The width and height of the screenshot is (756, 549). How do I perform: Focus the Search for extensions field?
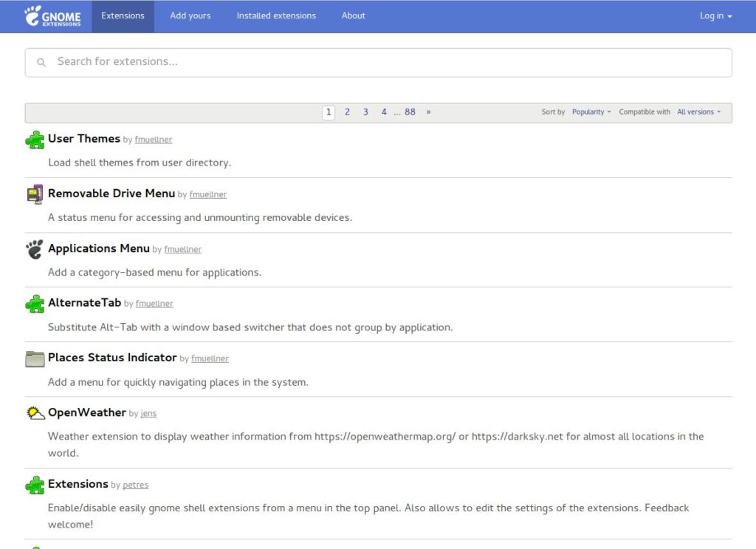[379, 62]
